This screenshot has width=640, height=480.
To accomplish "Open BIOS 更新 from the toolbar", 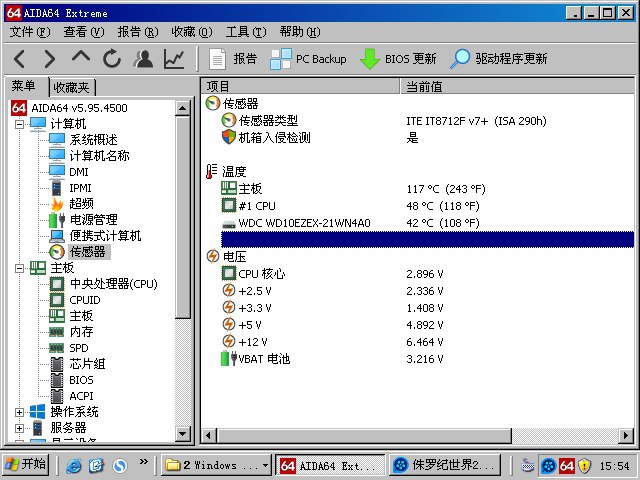I will coord(398,59).
